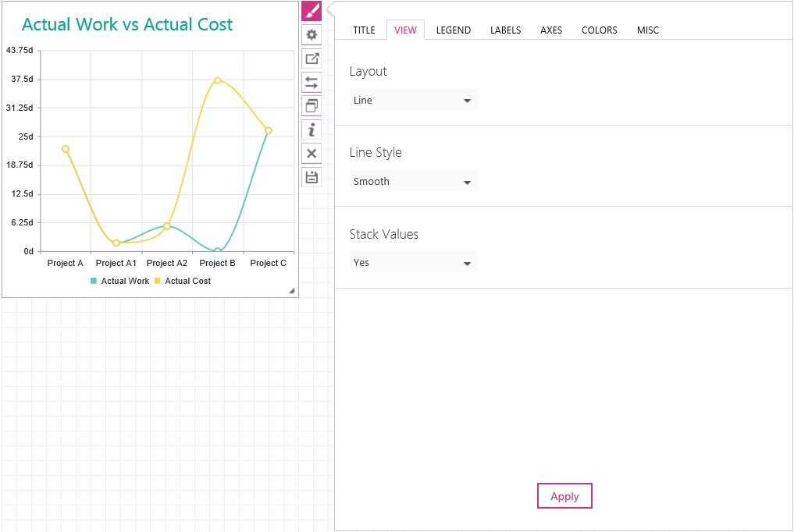Click the 0d y-axis value

[29, 251]
